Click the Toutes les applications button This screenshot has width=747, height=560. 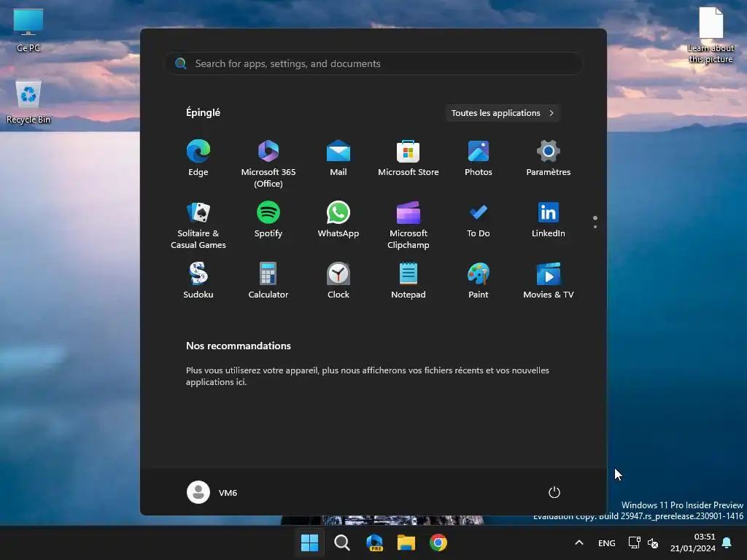(503, 113)
